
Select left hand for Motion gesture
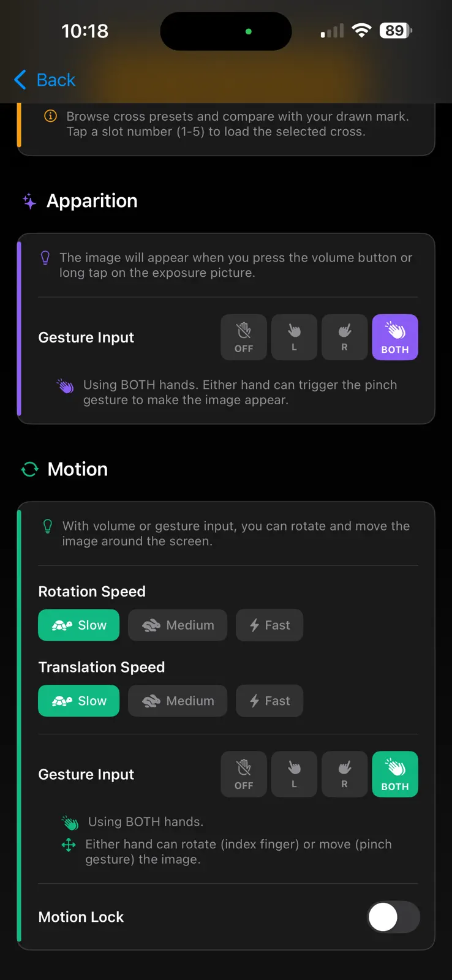click(x=294, y=774)
